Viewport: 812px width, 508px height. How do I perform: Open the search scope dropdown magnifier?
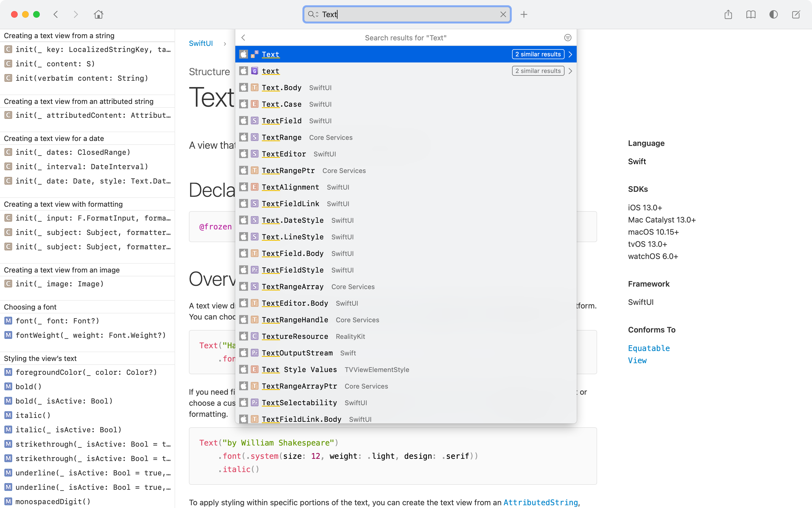(313, 14)
